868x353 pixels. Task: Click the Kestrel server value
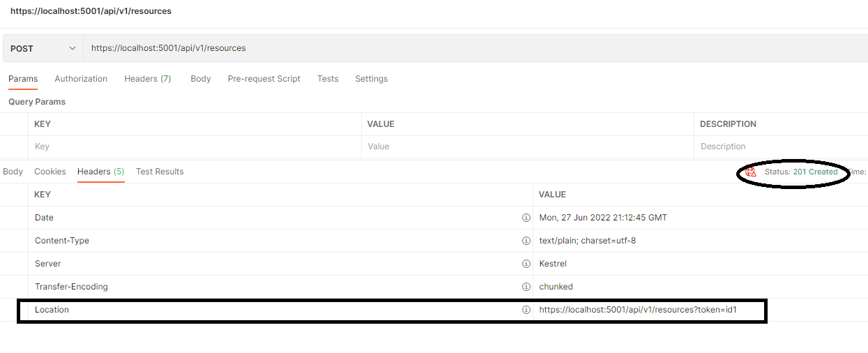(x=553, y=264)
